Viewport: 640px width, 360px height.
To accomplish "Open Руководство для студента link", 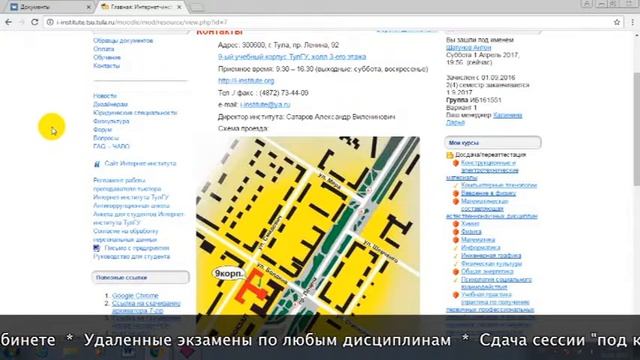I will click(131, 257).
